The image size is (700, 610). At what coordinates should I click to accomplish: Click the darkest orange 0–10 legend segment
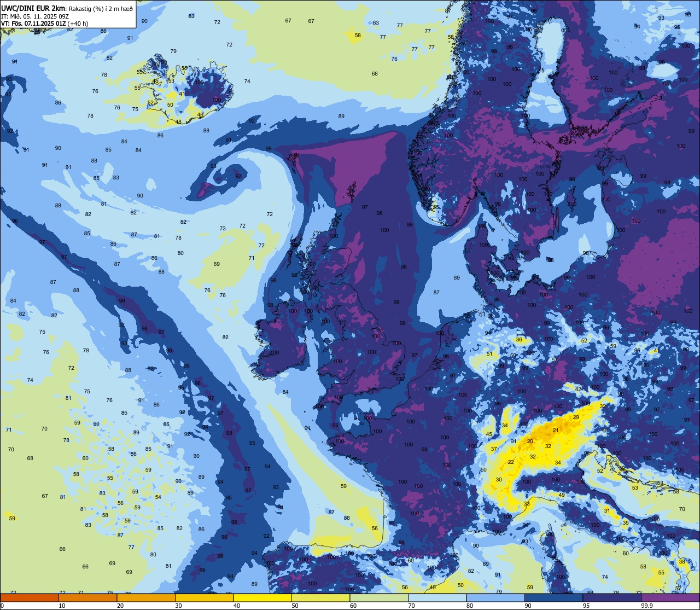30,597
